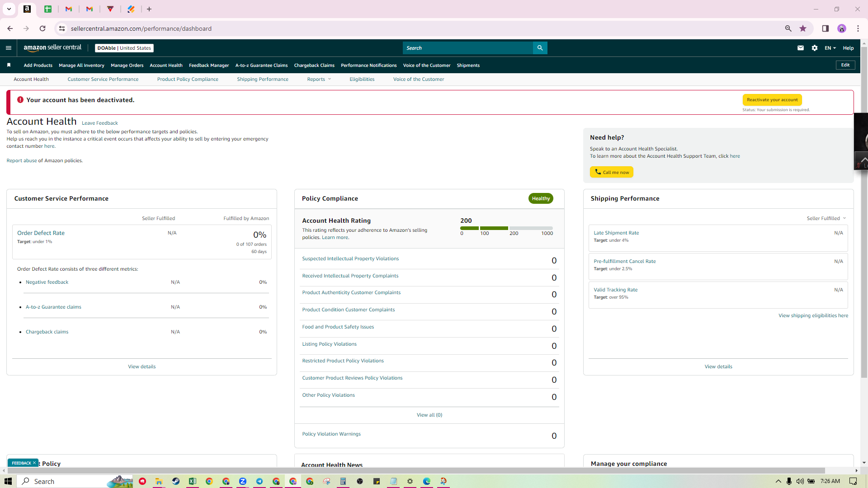Click the Help link in the header
868x488 pixels.
click(x=848, y=48)
